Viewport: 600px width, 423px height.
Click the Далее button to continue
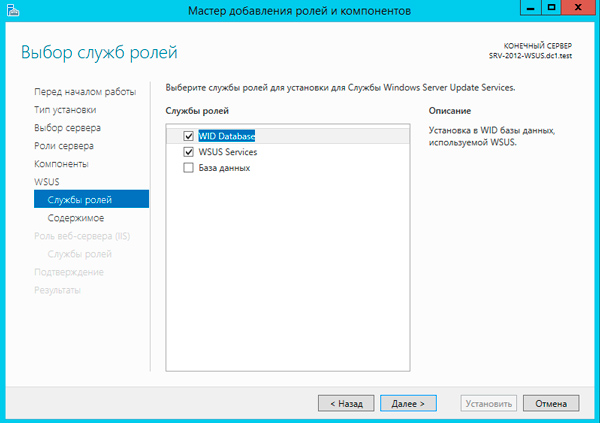click(x=408, y=404)
